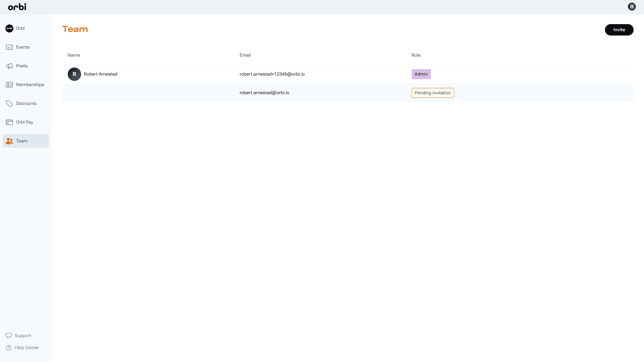This screenshot has width=644, height=362.
Task: Click the Events ticket icon
Action: coord(9,47)
